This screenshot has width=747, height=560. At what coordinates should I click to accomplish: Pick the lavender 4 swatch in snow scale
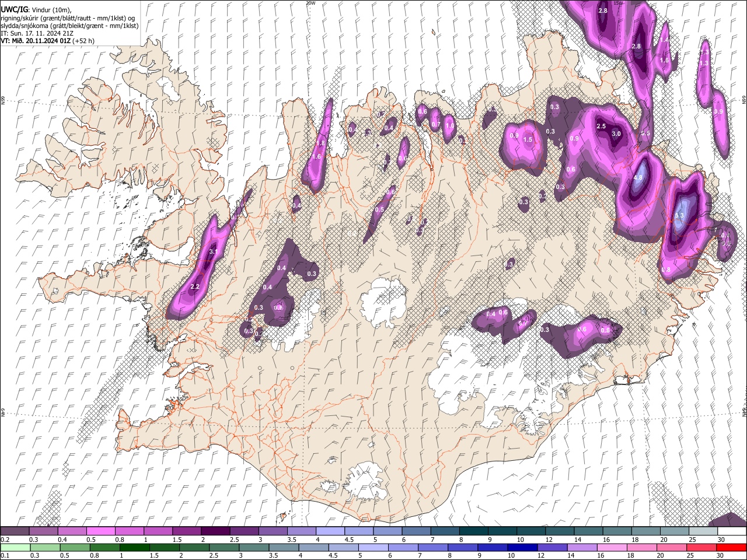[330, 531]
